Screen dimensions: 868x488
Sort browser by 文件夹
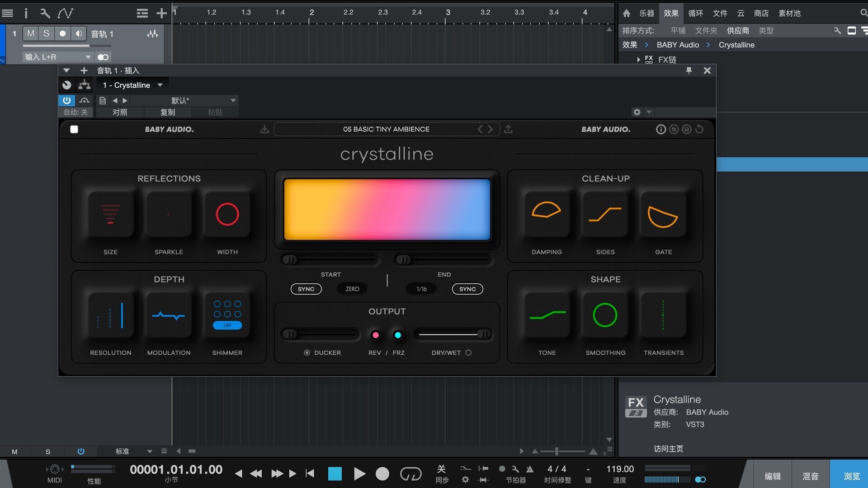[706, 30]
